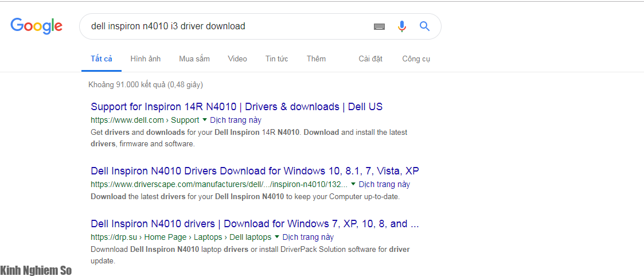Open the Tin tức tab

coord(277,59)
